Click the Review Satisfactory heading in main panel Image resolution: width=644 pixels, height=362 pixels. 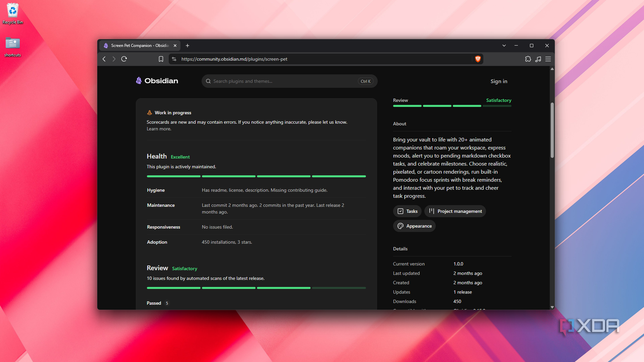172,268
